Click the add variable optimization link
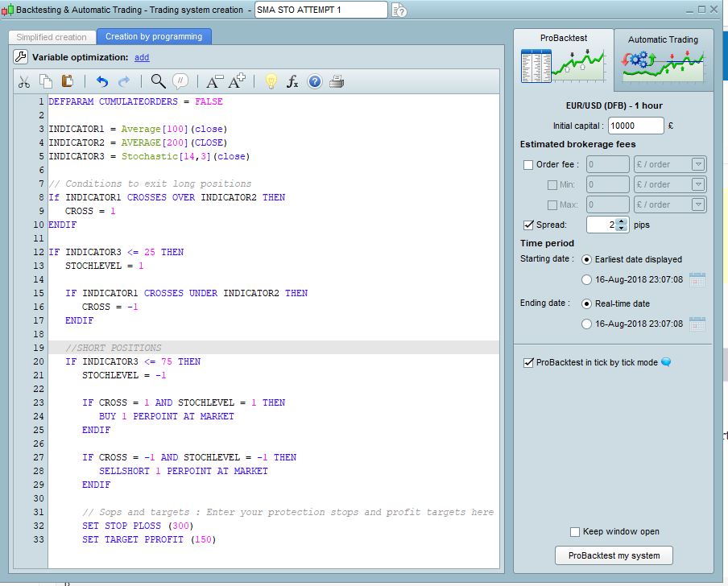 pyautogui.click(x=142, y=58)
